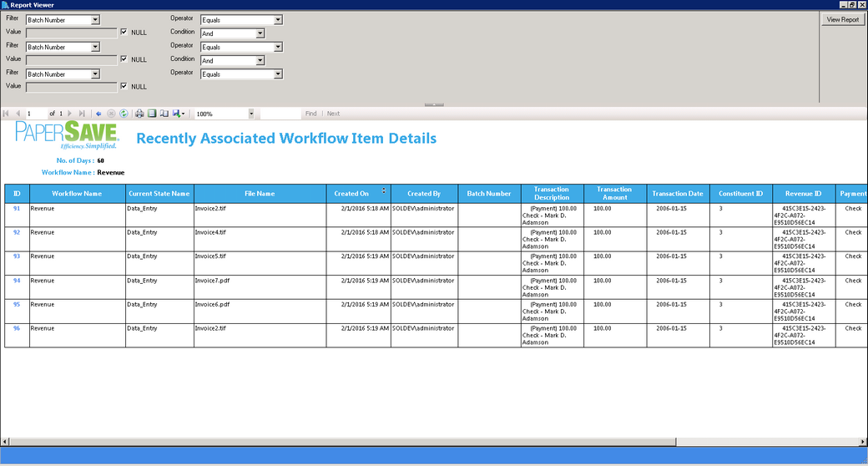Toggle NULL checkbox for third filter value
The height and width of the screenshot is (466, 868).
click(x=124, y=87)
